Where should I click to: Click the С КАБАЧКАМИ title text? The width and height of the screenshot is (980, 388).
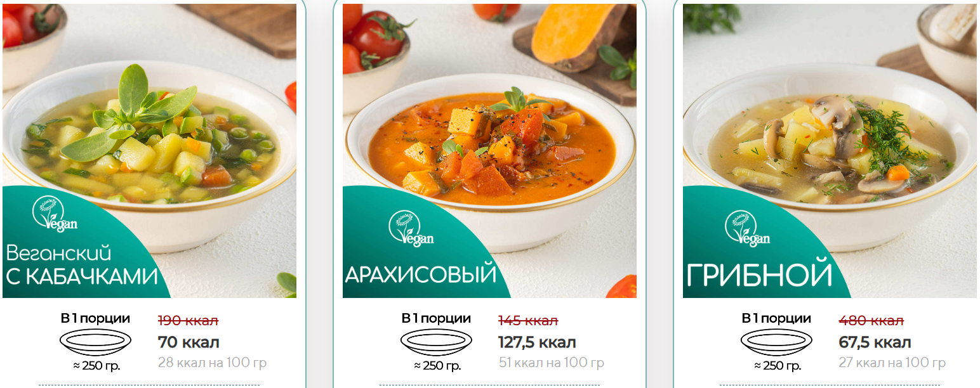click(x=82, y=277)
